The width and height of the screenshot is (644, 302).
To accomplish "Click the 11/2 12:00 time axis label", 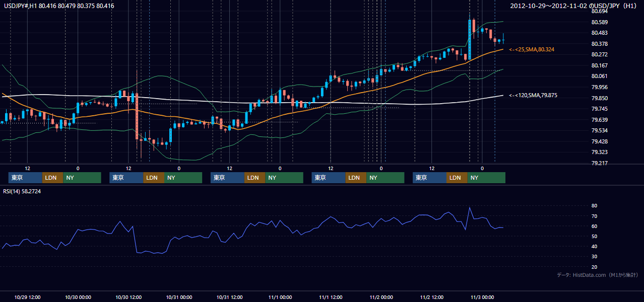I will (432, 297).
